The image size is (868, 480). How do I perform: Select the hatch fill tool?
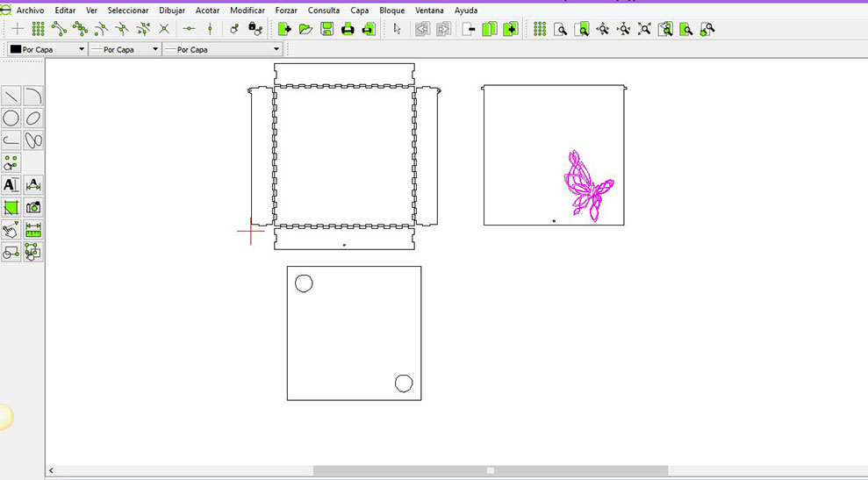(x=11, y=207)
